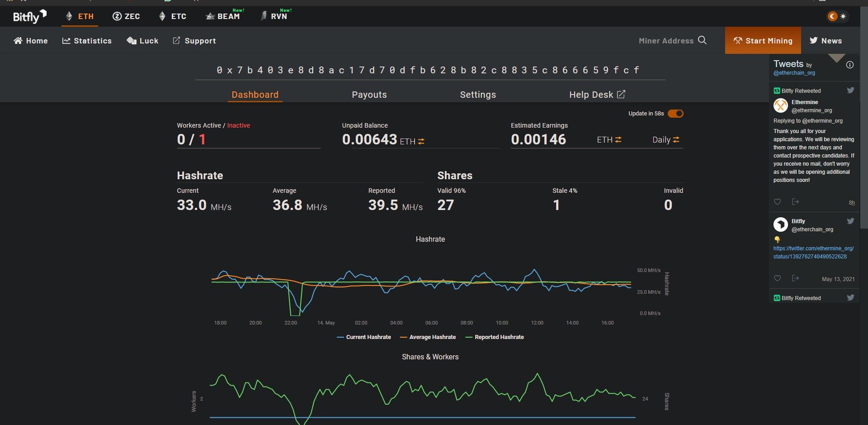The width and height of the screenshot is (868, 425).
Task: Click the 0.00643 unpaid balance value
Action: pyautogui.click(x=369, y=139)
